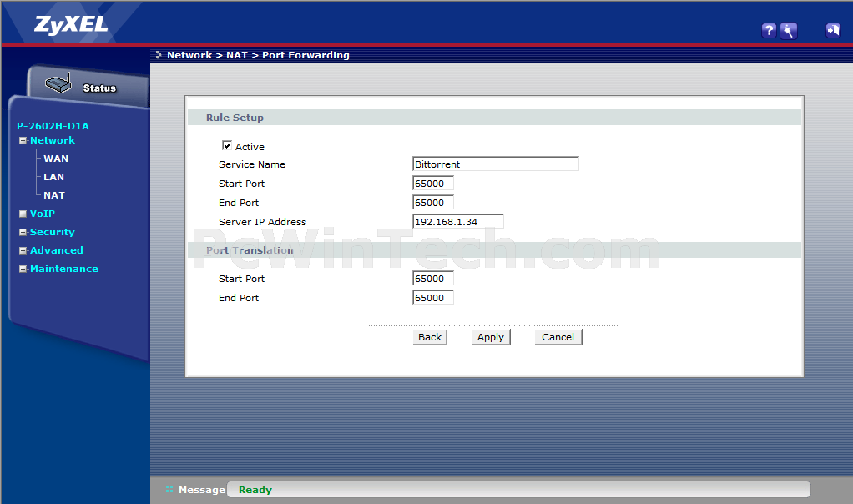Click the Logout door icon
This screenshot has height=504, width=853.
pos(832,31)
